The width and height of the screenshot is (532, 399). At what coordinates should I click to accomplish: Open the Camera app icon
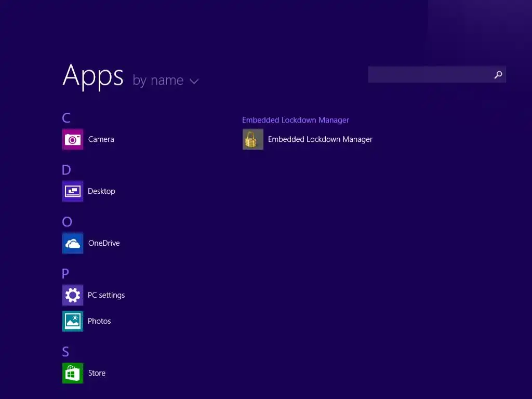click(x=73, y=139)
